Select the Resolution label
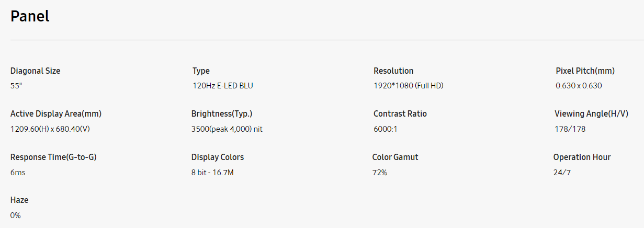The width and height of the screenshot is (644, 228). click(x=393, y=71)
